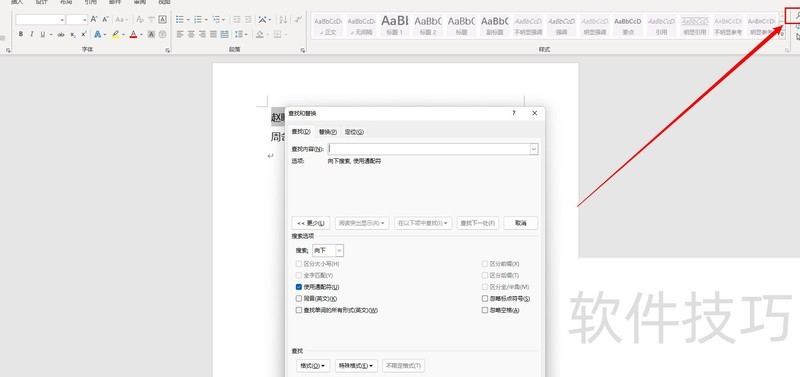Underline the selected text
This screenshot has width=800, height=377.
(x=43, y=34)
